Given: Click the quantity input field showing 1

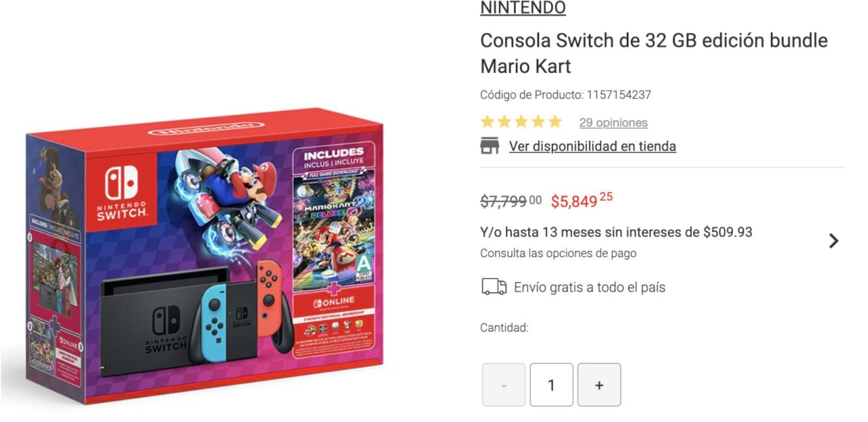Looking at the screenshot, I should (551, 385).
